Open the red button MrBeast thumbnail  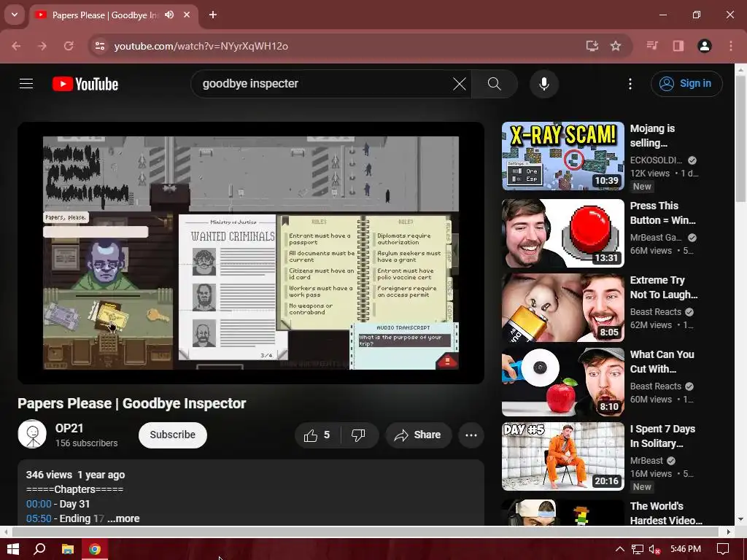point(562,233)
